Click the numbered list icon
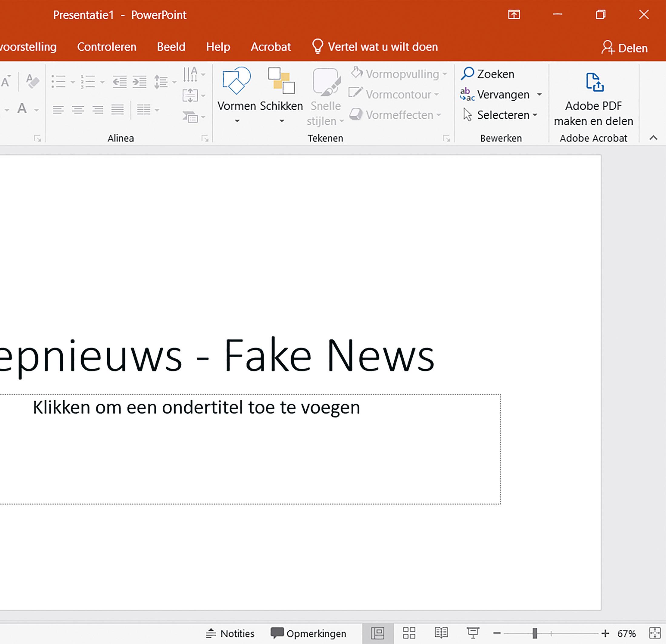 tap(88, 82)
